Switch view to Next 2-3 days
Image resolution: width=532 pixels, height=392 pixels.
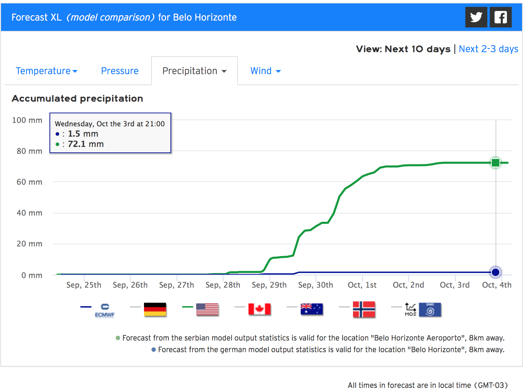coord(488,49)
